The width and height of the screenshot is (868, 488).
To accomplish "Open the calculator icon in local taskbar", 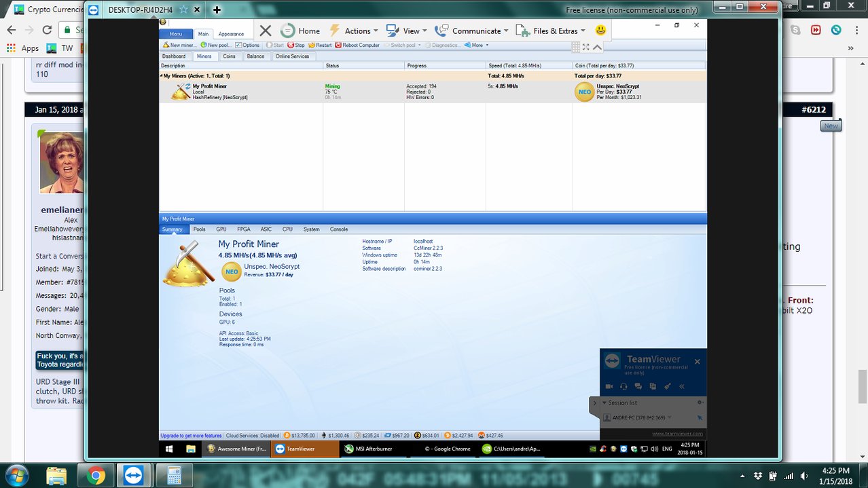I will [175, 476].
